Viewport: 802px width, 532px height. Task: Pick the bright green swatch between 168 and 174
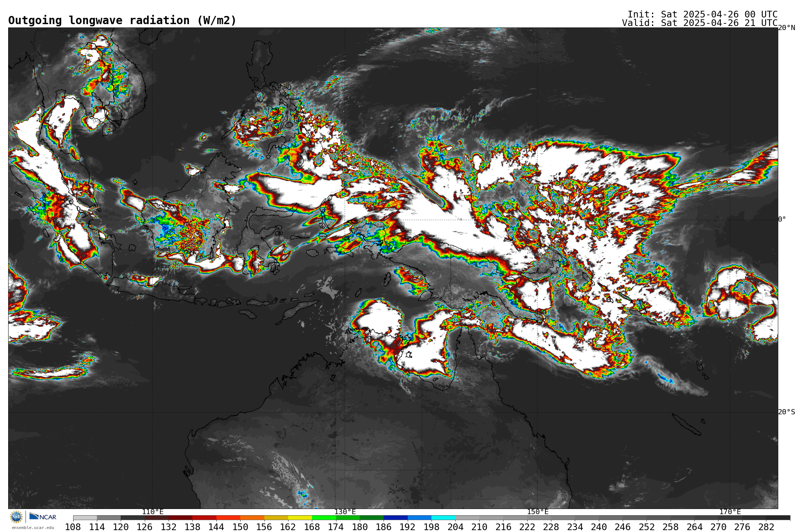pos(324,518)
